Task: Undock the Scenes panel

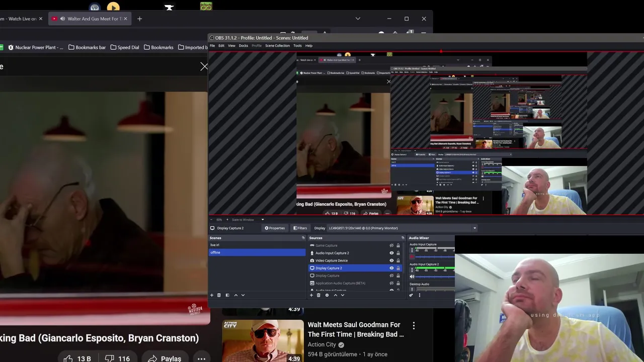Action: (x=303, y=238)
